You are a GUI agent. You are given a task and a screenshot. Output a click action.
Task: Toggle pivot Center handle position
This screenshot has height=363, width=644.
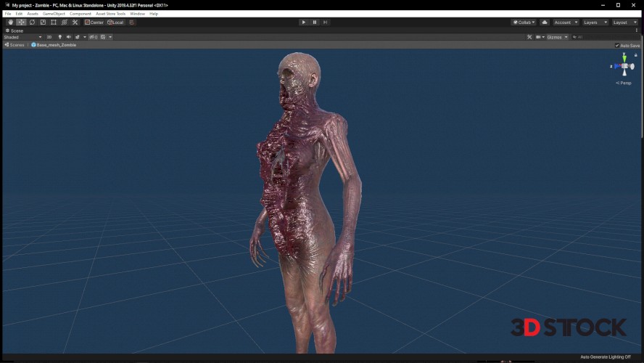(94, 23)
